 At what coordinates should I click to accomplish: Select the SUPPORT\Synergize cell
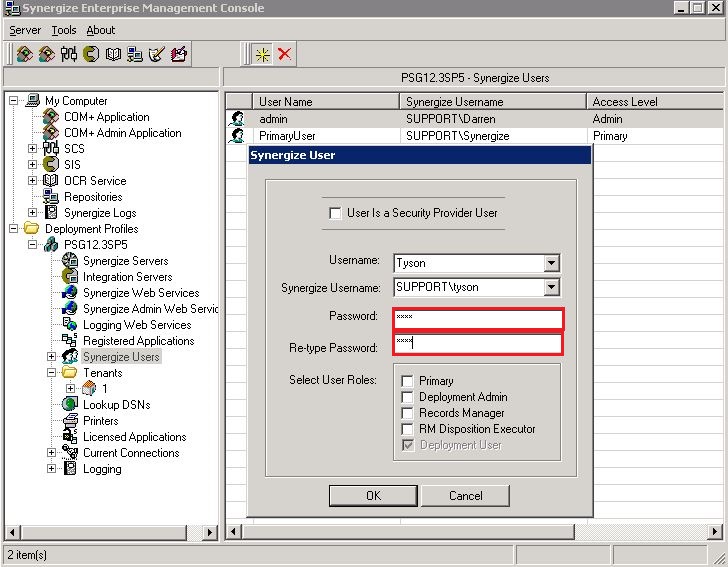coord(458,136)
